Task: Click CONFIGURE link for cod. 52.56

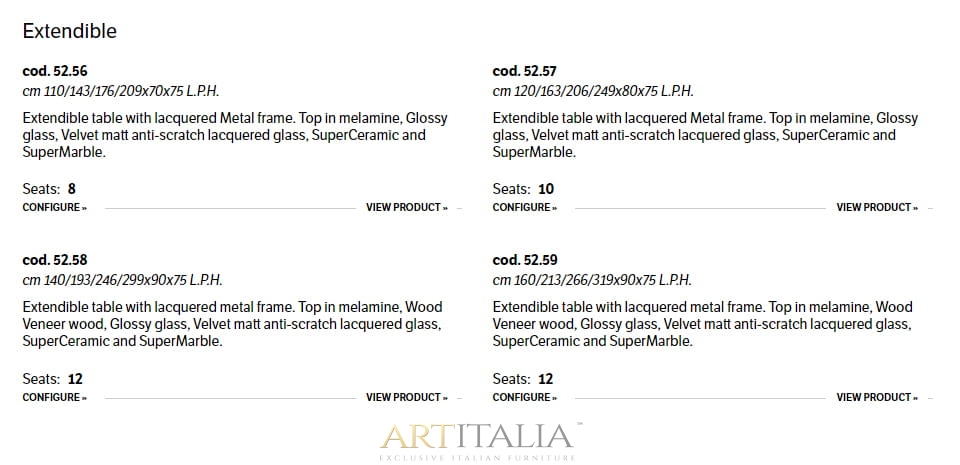Action: (54, 208)
